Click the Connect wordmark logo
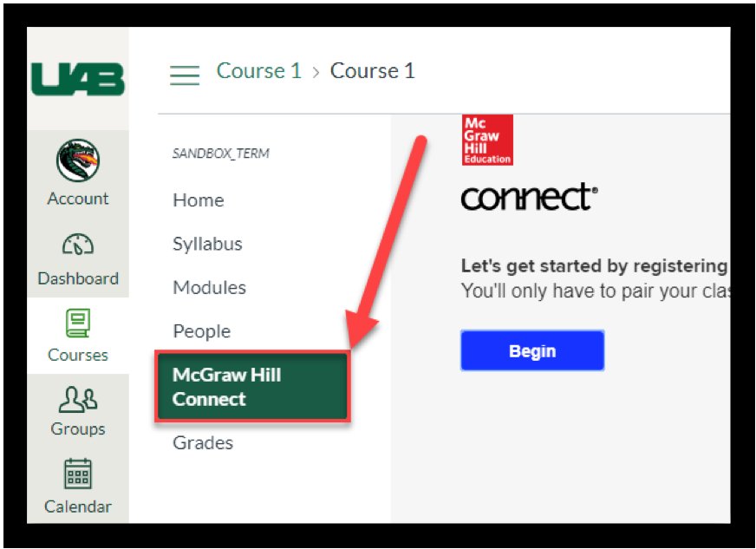756x549 pixels. tap(529, 197)
